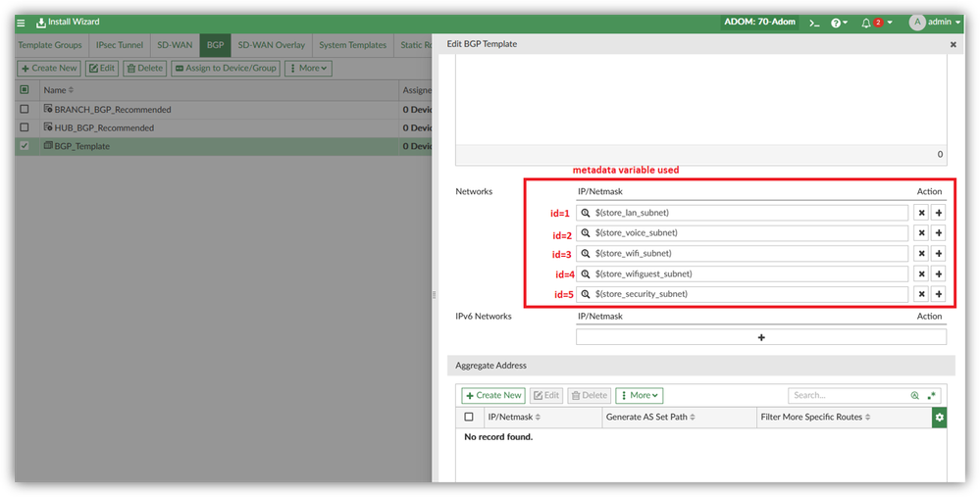Check the HUB_BGP_Recommended row checkbox
Image resolution: width=980 pixels, height=497 pixels.
pos(25,127)
